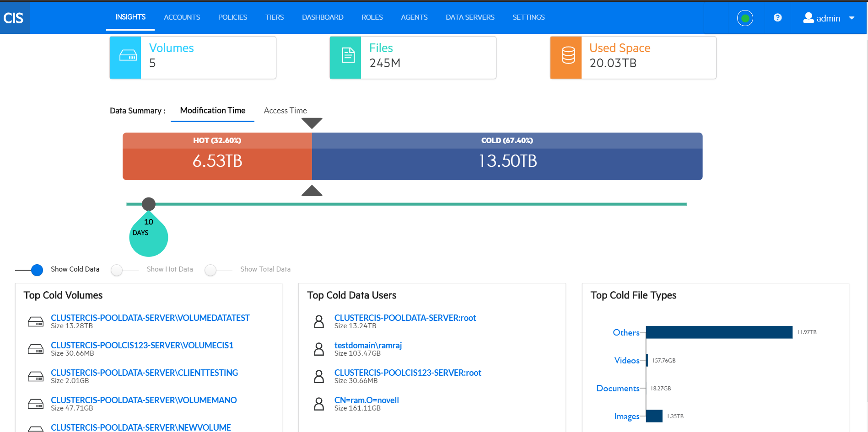The image size is (868, 432).
Task: Click the green status indicator icon
Action: click(745, 18)
